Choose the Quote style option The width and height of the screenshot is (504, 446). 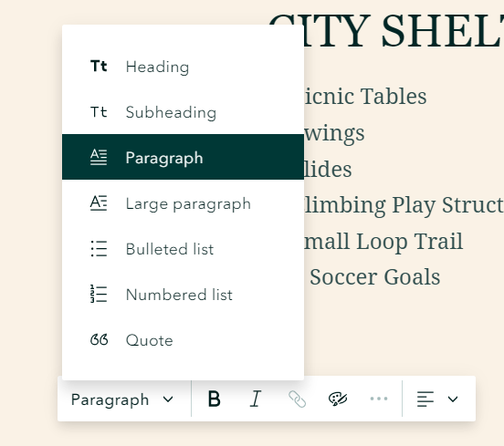(183, 340)
